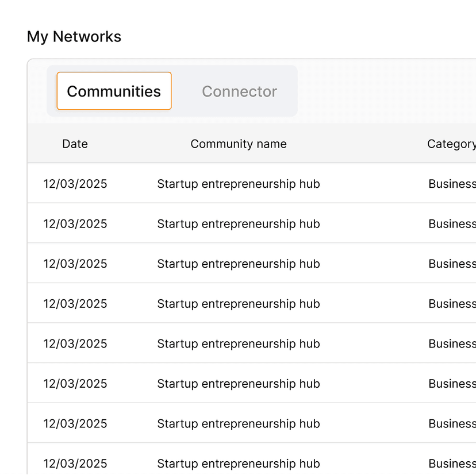Click the Community name column header
This screenshot has width=476, height=475.
point(239,144)
